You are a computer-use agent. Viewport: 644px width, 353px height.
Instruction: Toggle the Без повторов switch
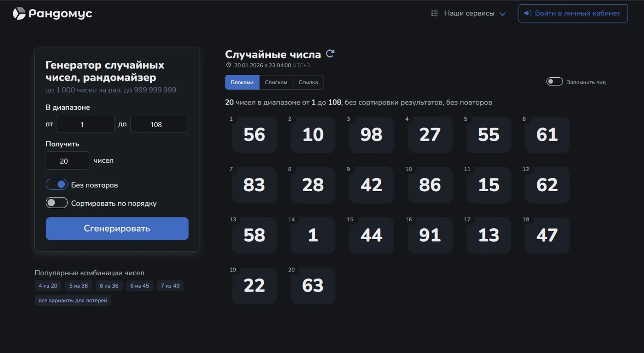(57, 185)
